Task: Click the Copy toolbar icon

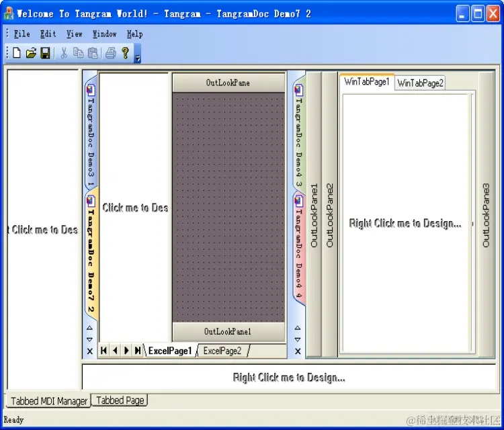Action: 78,52
